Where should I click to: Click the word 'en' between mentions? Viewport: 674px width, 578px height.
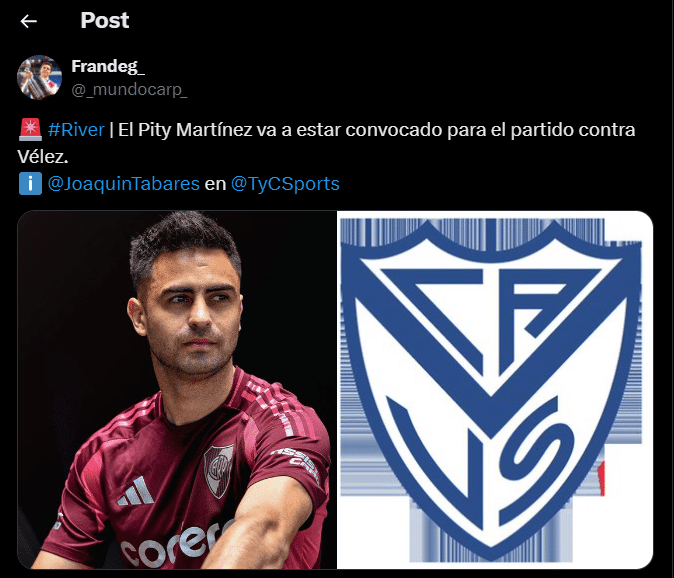pyautogui.click(x=215, y=184)
